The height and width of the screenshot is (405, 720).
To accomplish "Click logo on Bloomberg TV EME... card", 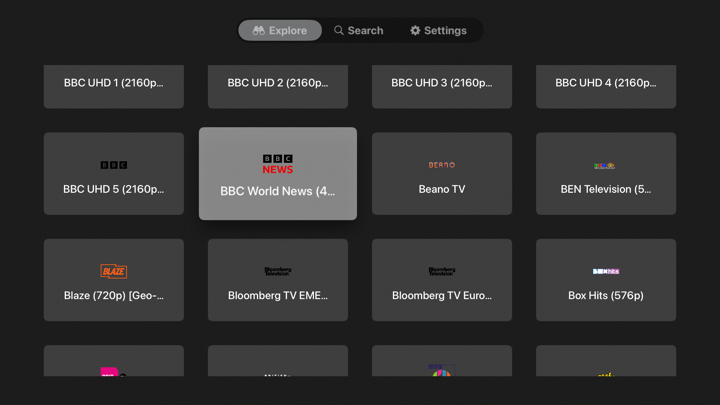I will coord(278,271).
